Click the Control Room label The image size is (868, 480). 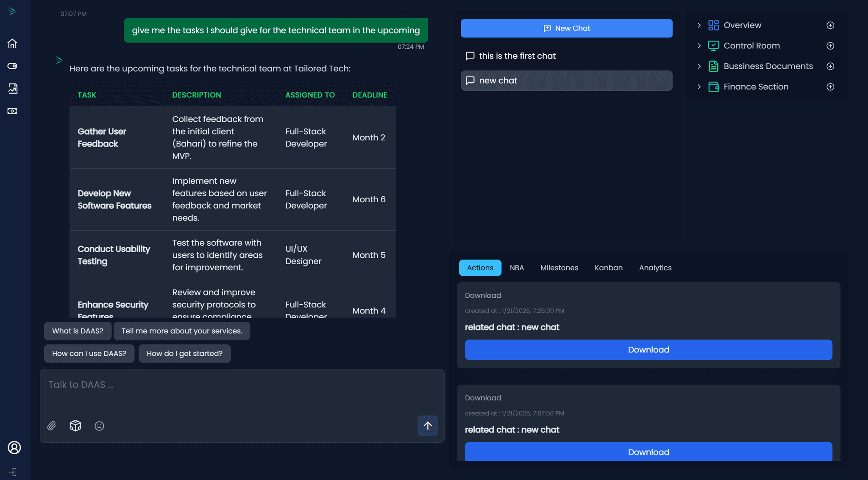(x=751, y=45)
